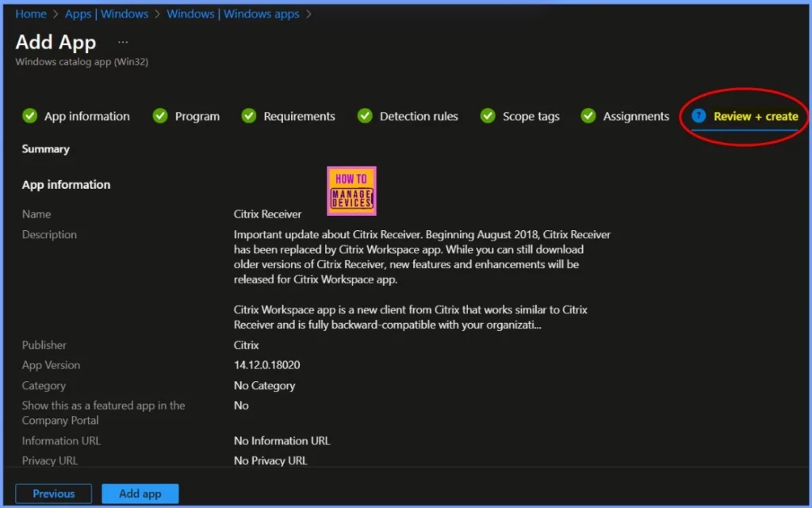The image size is (812, 508).
Task: Click the Publisher field label
Action: coord(44,345)
